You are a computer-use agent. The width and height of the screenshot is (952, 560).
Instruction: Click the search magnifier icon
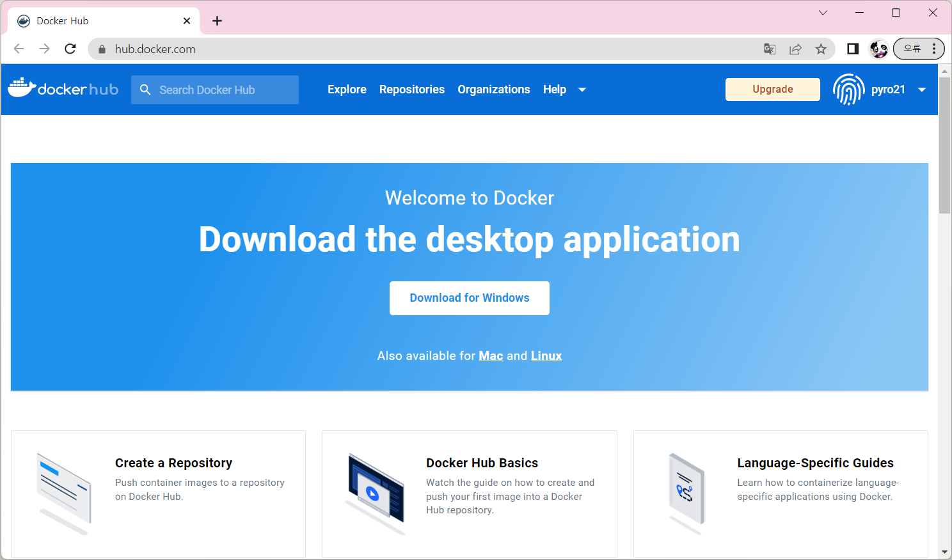click(x=145, y=89)
